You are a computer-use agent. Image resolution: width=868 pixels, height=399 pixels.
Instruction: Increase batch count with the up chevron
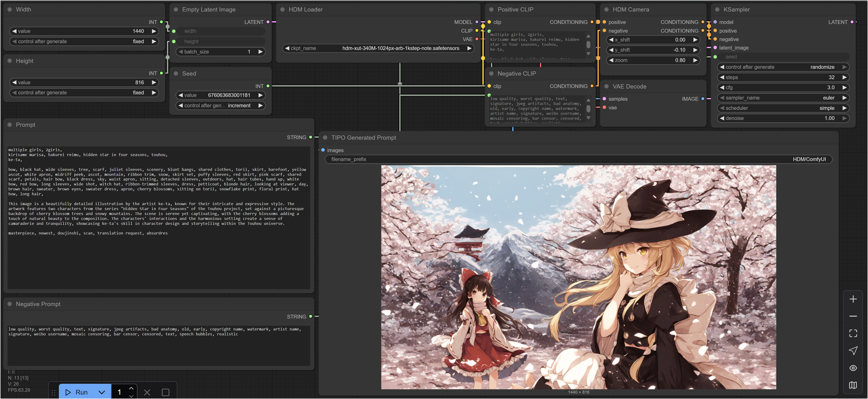click(131, 388)
